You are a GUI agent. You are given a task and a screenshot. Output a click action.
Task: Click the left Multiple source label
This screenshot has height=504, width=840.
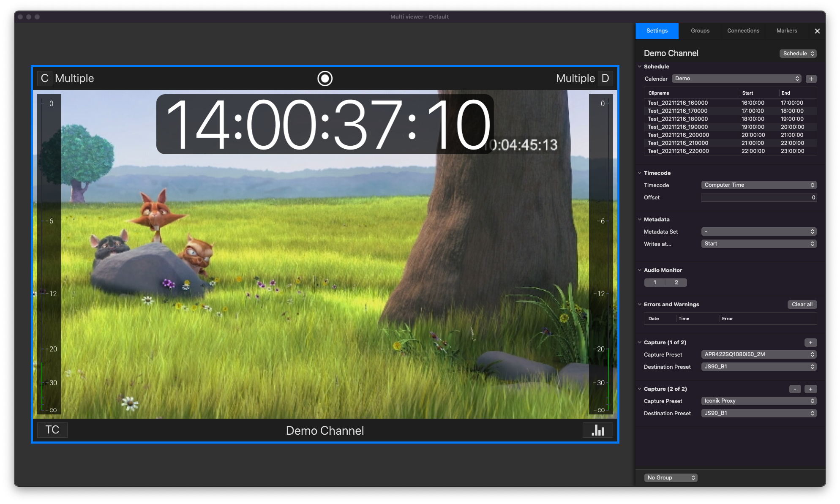pyautogui.click(x=74, y=78)
